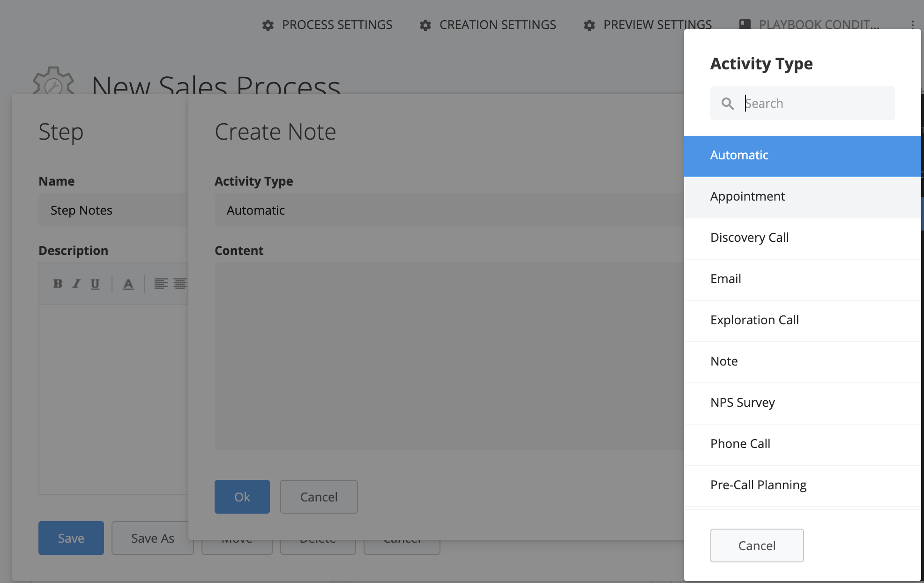Toggle bold in Description toolbar

[58, 284]
